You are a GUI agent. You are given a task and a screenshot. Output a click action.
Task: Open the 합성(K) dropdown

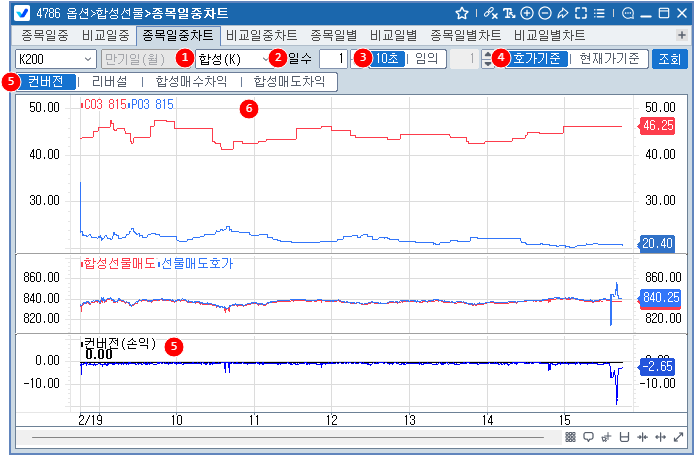(x=232, y=59)
